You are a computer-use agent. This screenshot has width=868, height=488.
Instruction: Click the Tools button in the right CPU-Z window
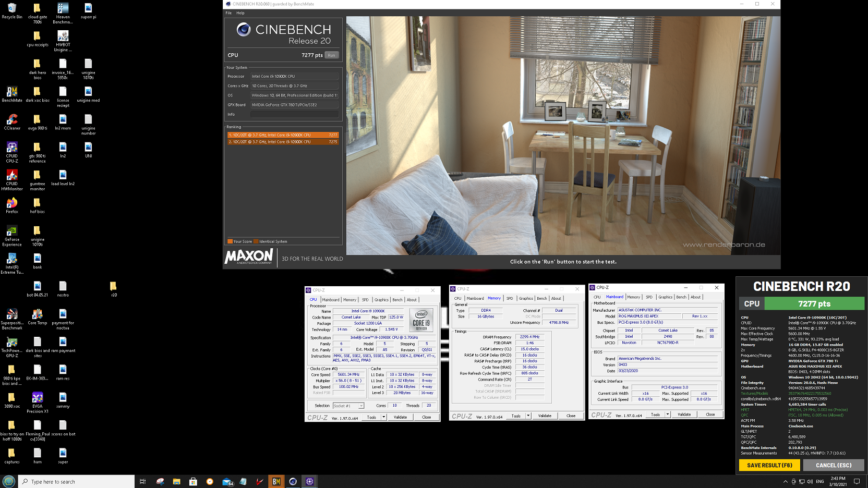coord(655,414)
